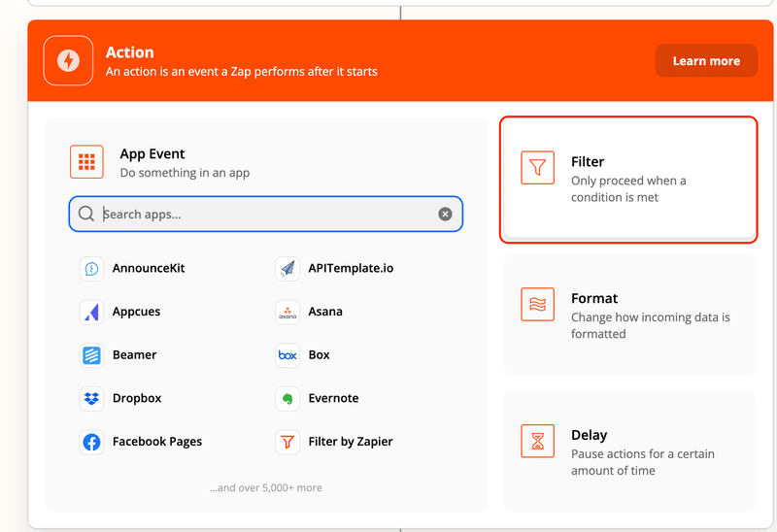The image size is (777, 532).
Task: Click the Box app icon
Action: pyautogui.click(x=287, y=355)
